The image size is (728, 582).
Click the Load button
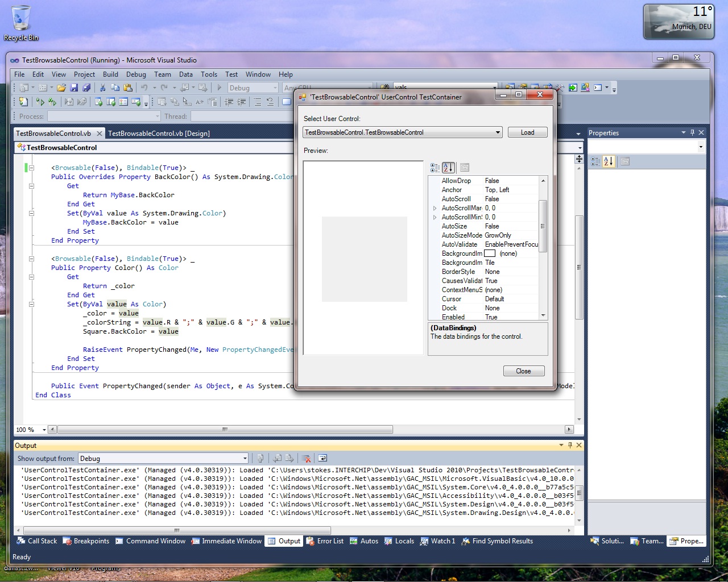pos(527,132)
